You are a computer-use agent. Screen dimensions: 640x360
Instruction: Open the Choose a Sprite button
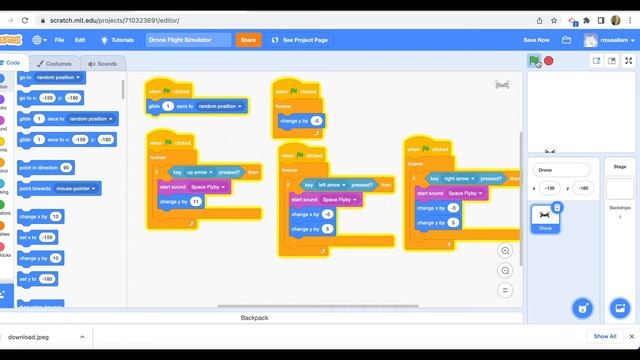pos(582,308)
